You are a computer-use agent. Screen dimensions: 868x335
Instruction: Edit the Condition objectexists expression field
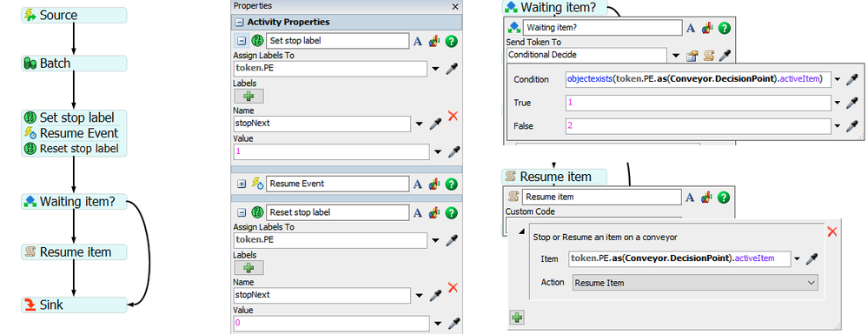[x=698, y=80]
